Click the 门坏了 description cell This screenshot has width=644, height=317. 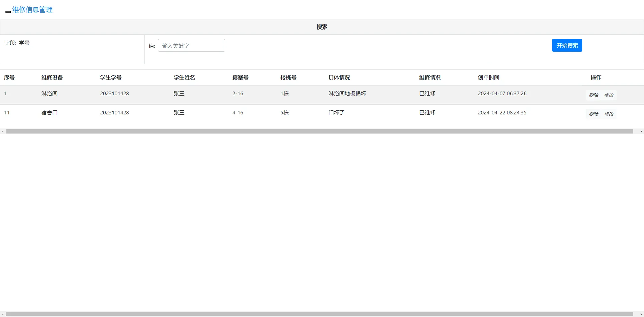[336, 113]
